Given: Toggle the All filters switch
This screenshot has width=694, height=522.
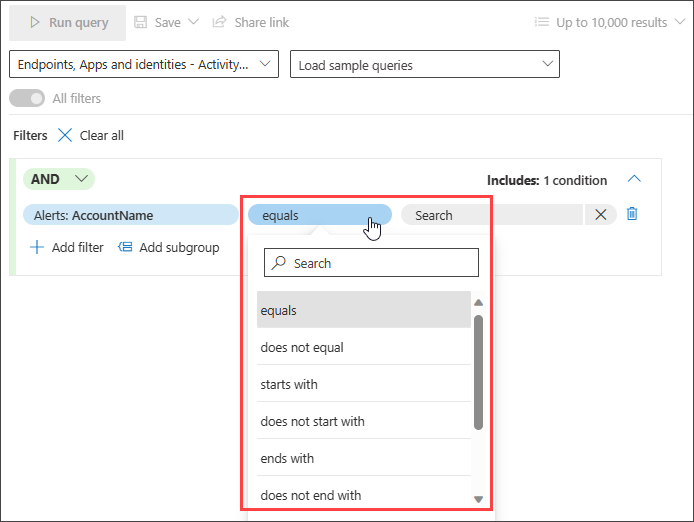Looking at the screenshot, I should click(27, 98).
